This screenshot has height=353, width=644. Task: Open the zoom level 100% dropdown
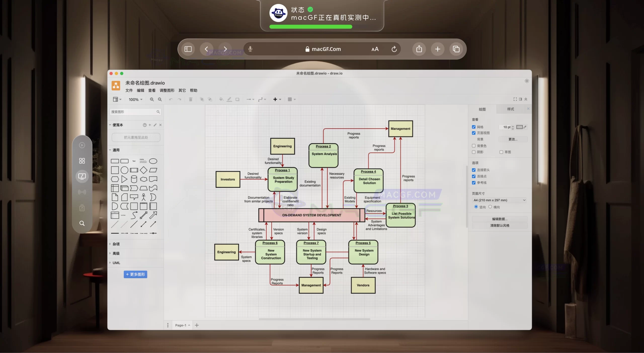[x=135, y=99]
